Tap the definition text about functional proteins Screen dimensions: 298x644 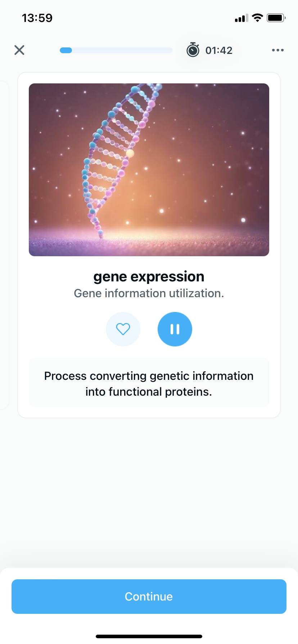[x=149, y=383]
